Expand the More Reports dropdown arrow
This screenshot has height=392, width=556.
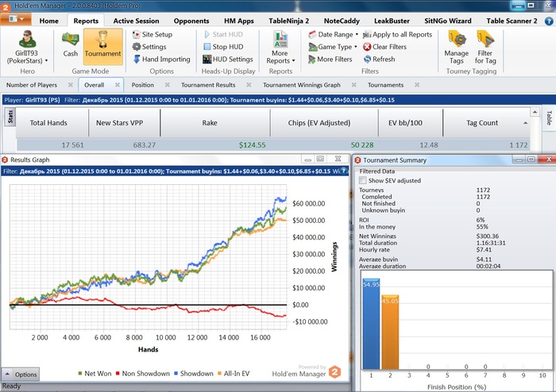(294, 61)
